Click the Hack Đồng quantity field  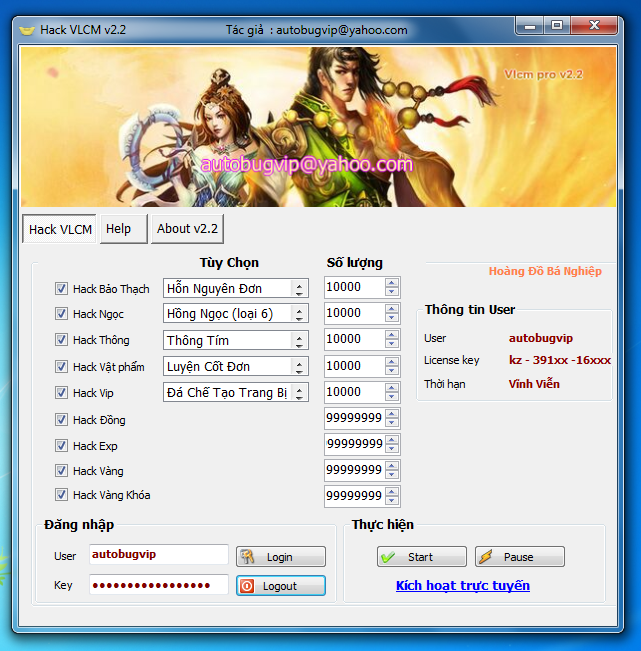coord(355,418)
